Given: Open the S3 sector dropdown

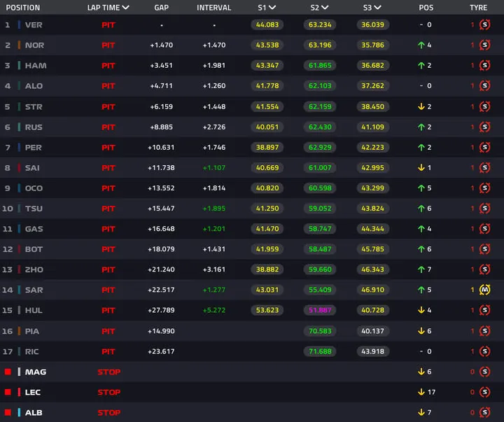Looking at the screenshot, I should (x=378, y=8).
